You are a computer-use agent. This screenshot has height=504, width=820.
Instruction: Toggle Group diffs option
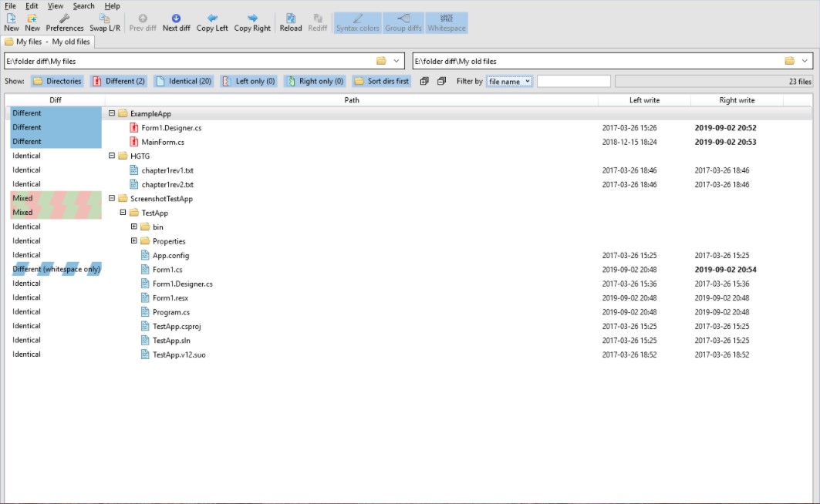click(x=403, y=22)
